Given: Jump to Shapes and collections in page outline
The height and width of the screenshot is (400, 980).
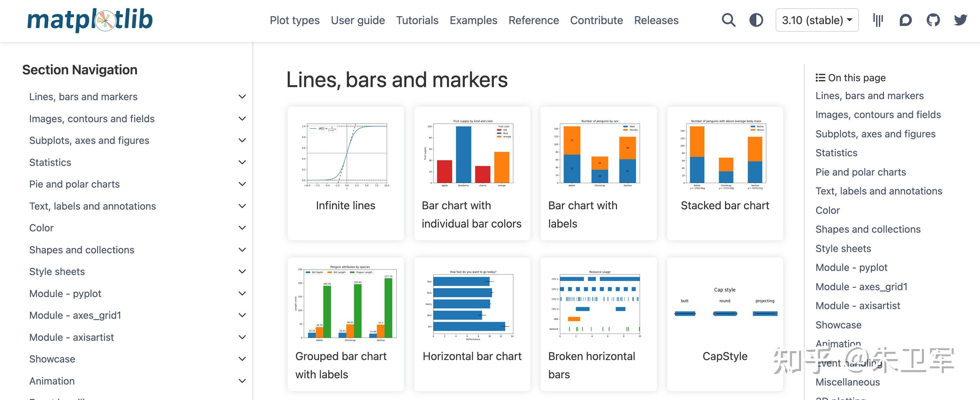Looking at the screenshot, I should coord(868,229).
